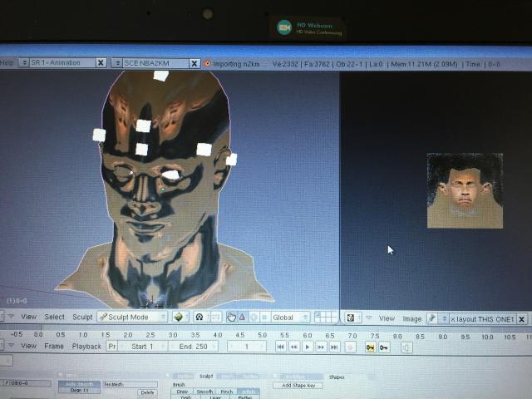Image resolution: width=532 pixels, height=399 pixels.
Task: Open the Image menu in UV editor
Action: tap(411, 318)
